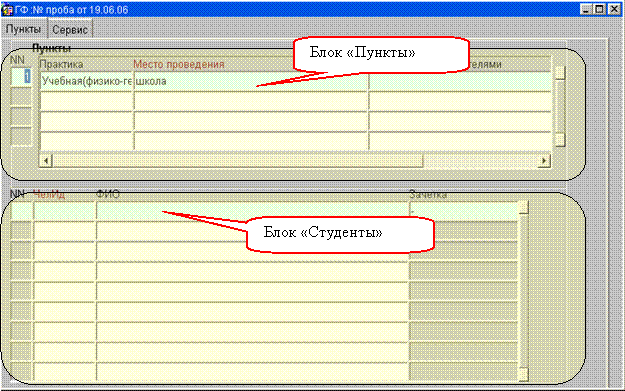Image resolution: width=625 pixels, height=391 pixels.
Task: Switch to the Пункты tab
Action: 23,29
